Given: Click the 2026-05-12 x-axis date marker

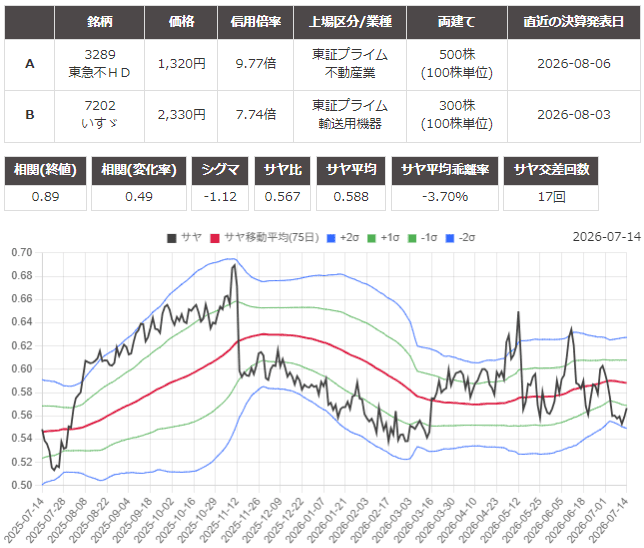Looking at the screenshot, I should pos(503,518).
